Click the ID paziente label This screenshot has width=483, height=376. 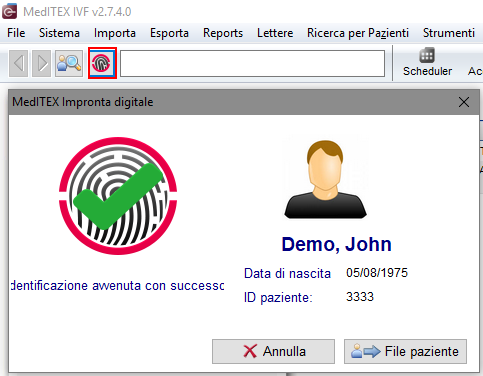point(278,297)
